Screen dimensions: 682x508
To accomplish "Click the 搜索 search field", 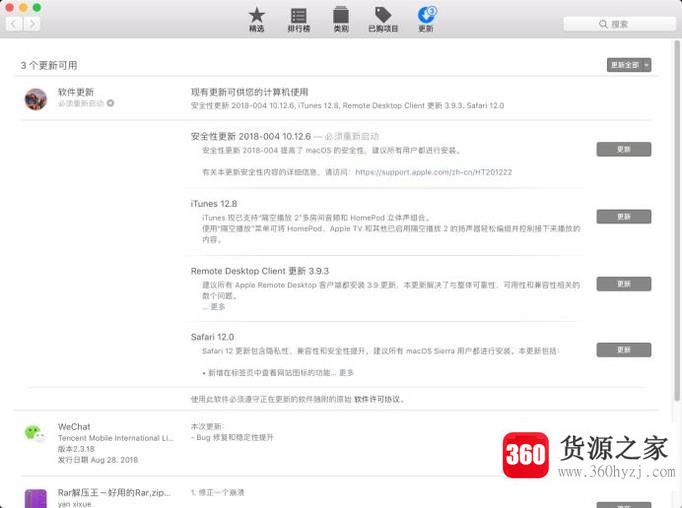I will click(619, 24).
